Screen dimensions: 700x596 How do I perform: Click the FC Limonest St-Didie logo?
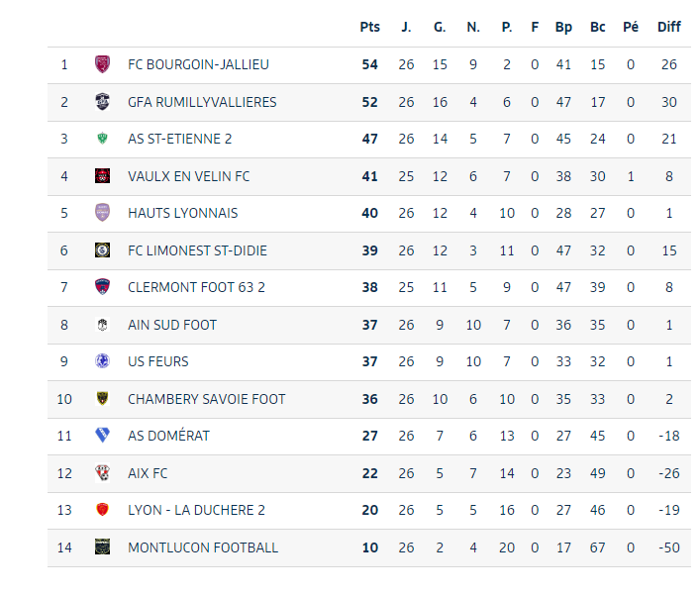[102, 250]
